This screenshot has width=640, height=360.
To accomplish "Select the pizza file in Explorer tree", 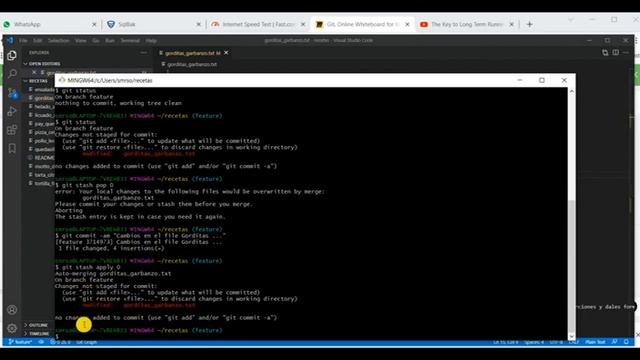I will click(x=41, y=132).
